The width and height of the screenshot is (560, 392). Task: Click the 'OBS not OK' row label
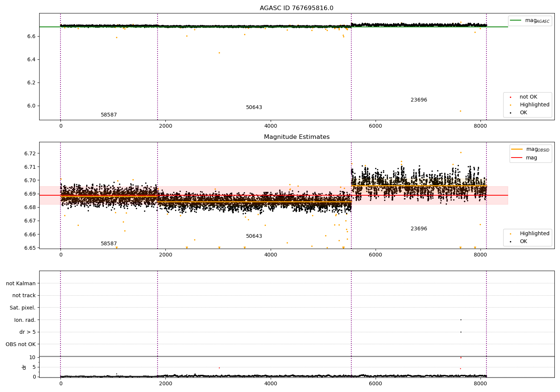[x=21, y=344]
